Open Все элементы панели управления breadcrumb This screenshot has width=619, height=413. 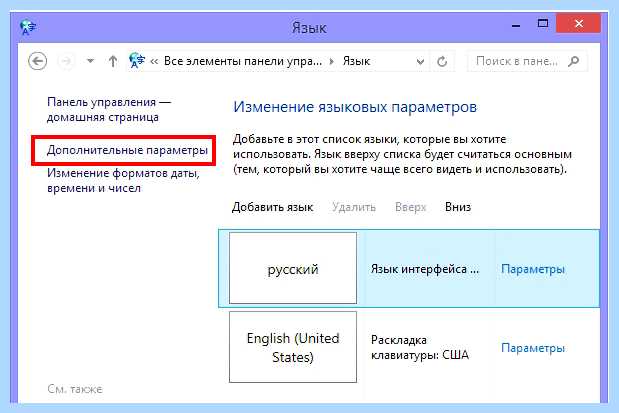point(243,61)
